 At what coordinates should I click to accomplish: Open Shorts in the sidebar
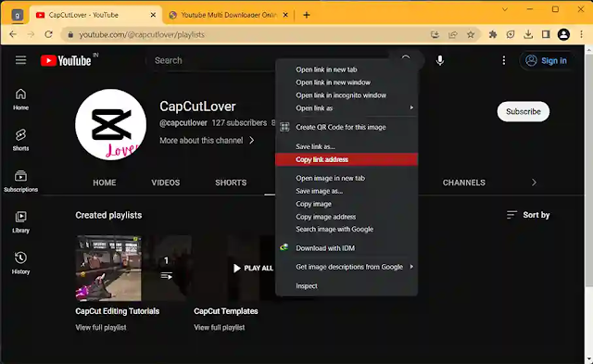click(20, 140)
